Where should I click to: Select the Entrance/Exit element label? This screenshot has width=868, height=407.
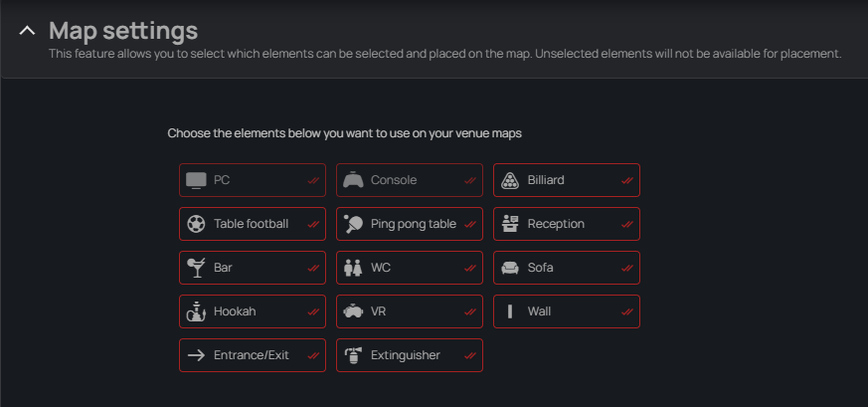tap(252, 355)
